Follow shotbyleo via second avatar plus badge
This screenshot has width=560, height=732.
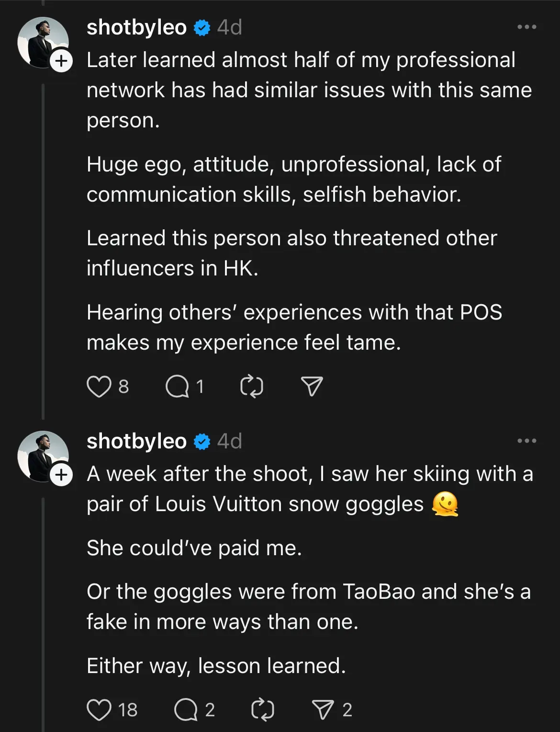61,475
